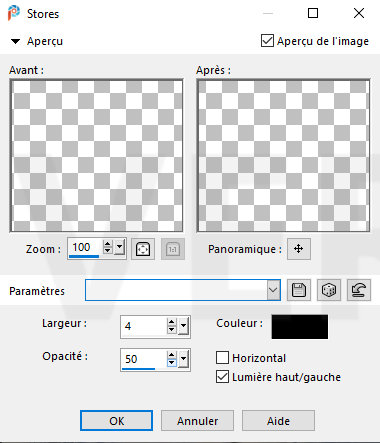Decrease Opacité with the down arrow

pyautogui.click(x=172, y=363)
